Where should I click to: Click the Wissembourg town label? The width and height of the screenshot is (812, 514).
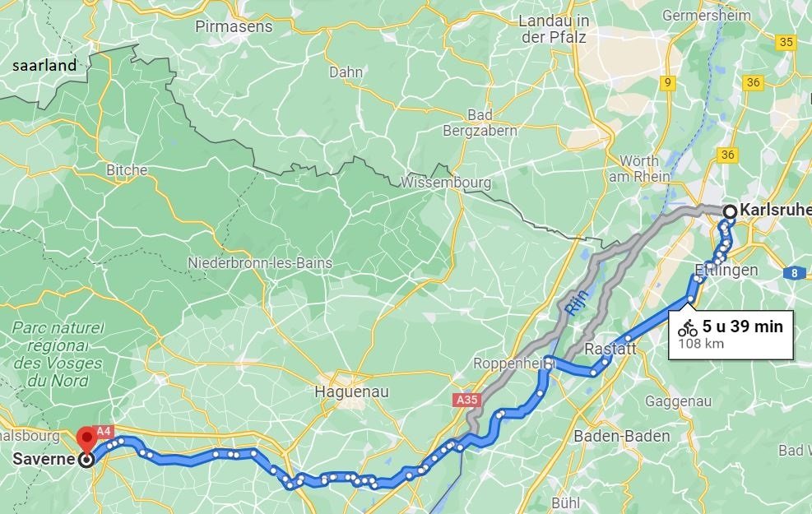(x=446, y=183)
